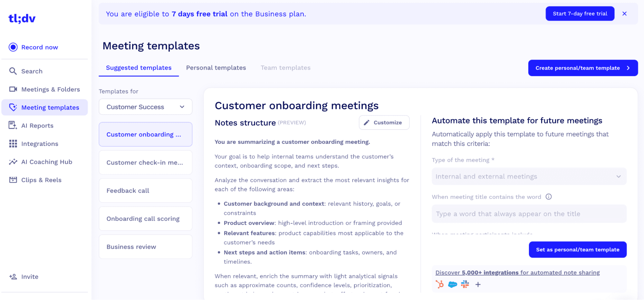Expand the Customer Success dropdown
The width and height of the screenshot is (644, 300).
tap(145, 107)
